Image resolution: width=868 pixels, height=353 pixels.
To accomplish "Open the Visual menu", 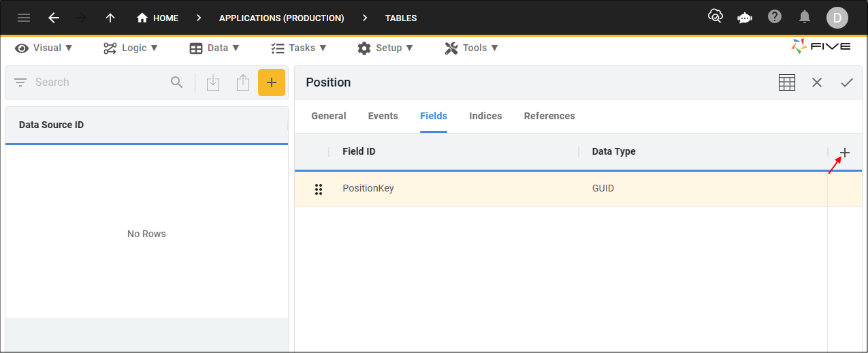I will pyautogui.click(x=44, y=48).
